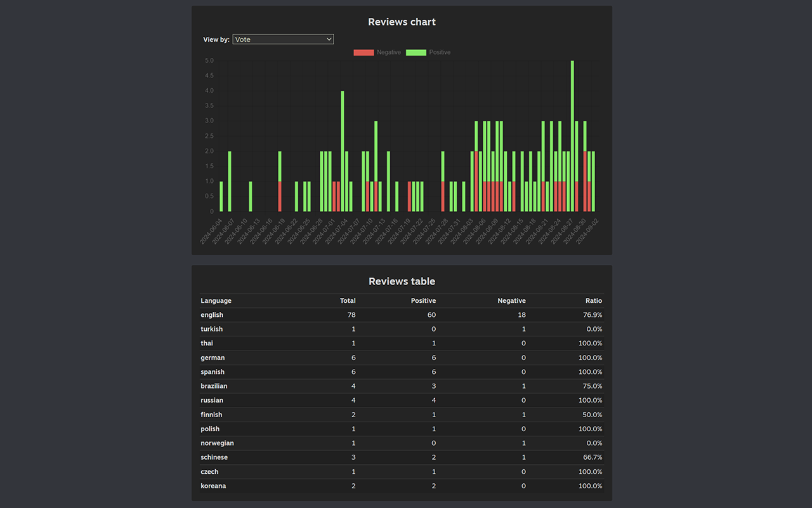Viewport: 812px width, 508px height.
Task: Click the Reviews chart title
Action: click(x=402, y=22)
